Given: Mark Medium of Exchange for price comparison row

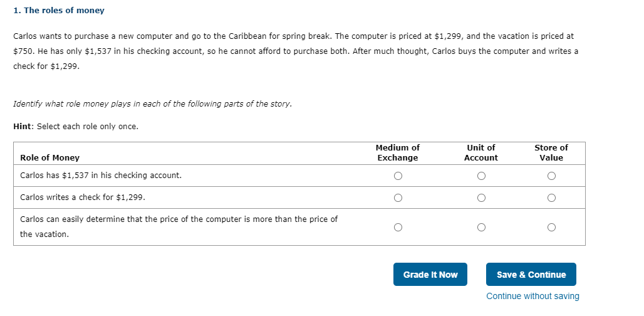Looking at the screenshot, I should [398, 227].
